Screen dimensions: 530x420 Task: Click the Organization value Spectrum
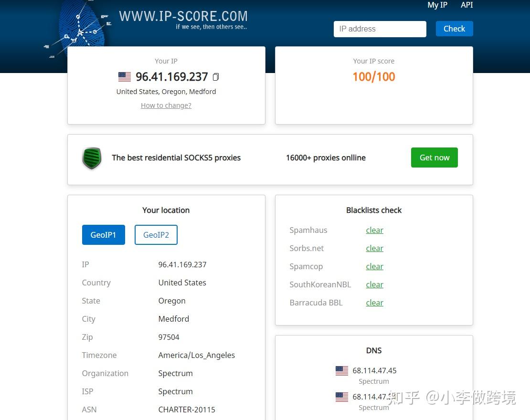[175, 374]
